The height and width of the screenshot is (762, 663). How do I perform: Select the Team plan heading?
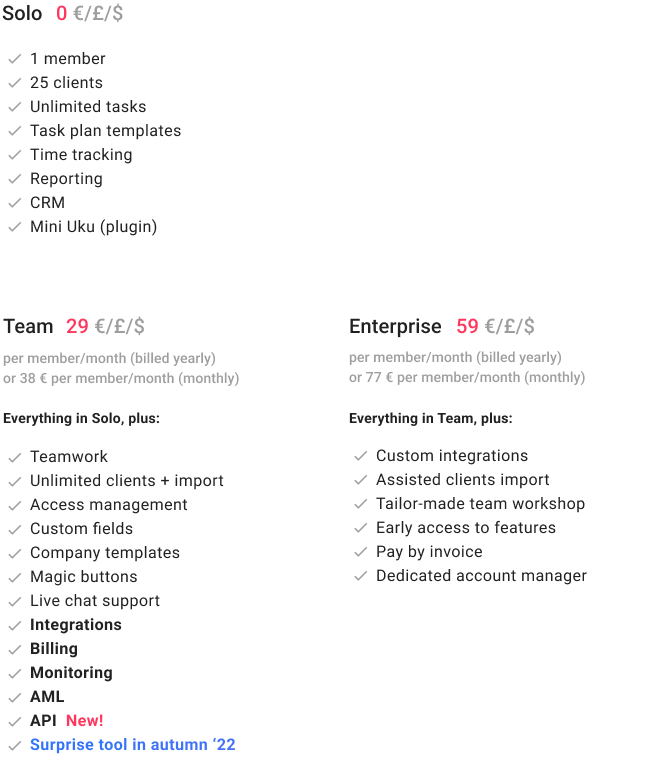pos(28,326)
